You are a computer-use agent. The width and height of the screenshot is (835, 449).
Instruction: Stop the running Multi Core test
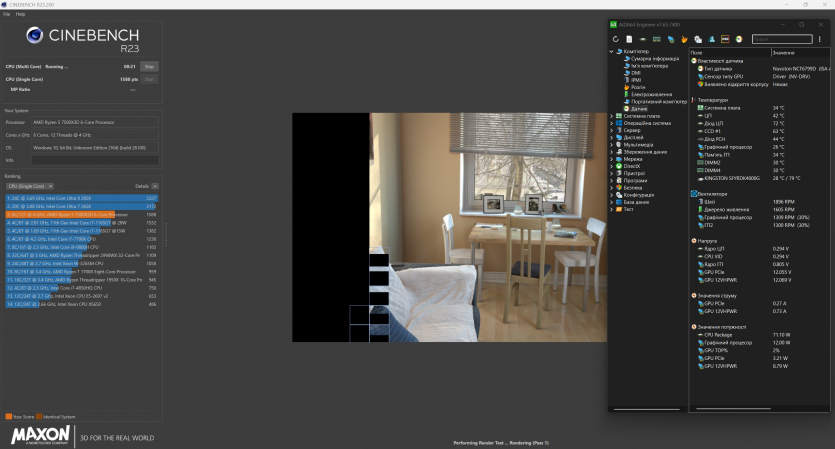pos(149,66)
